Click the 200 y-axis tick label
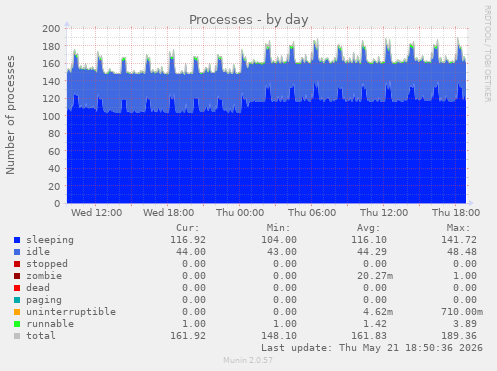Screen dimensions: 497x371 click(x=51, y=29)
